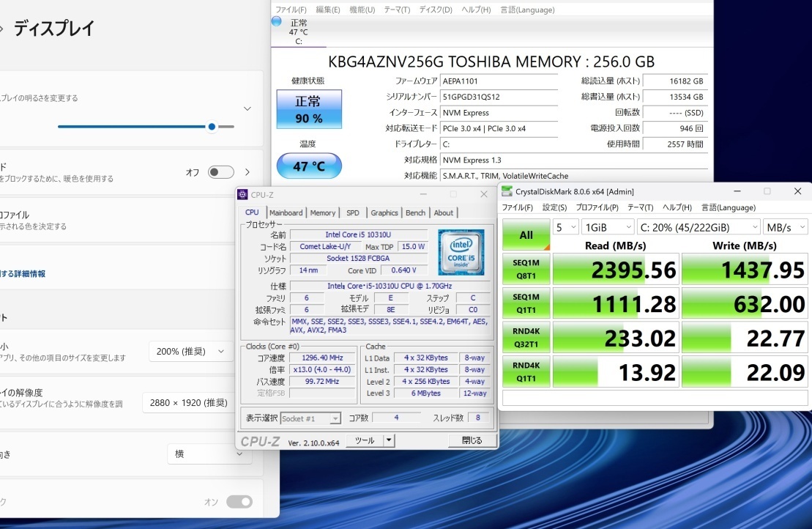Viewport: 812px width, 529px height.
Task: Toggle the switch labeled オン in display settings
Action: click(x=239, y=502)
